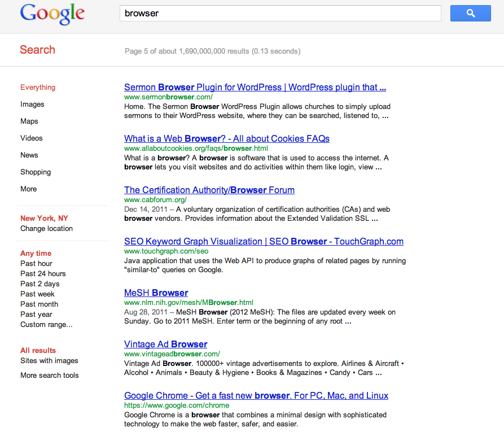Screen dimensions: 504x436
Task: Open the MeSH Browser result link
Action: (156, 293)
